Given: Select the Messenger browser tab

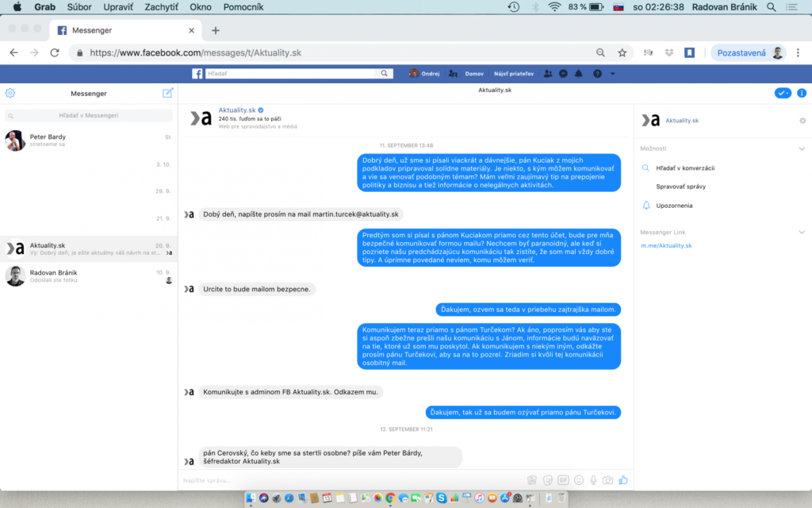Looking at the screenshot, I should point(124,30).
